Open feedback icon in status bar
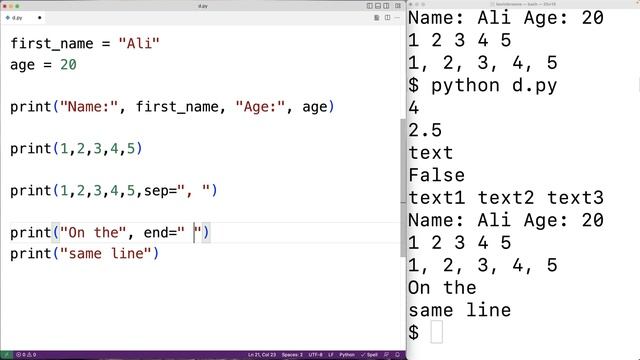The width and height of the screenshot is (640, 360). click(x=387, y=355)
